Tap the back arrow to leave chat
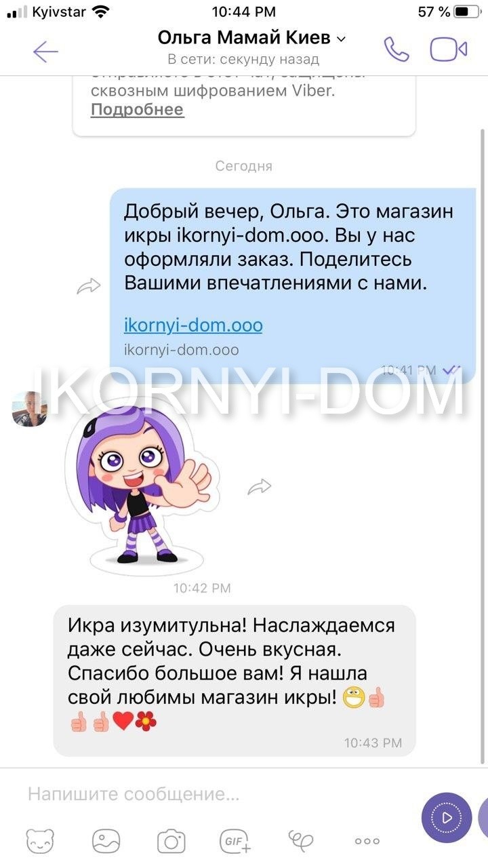 pos(45,50)
